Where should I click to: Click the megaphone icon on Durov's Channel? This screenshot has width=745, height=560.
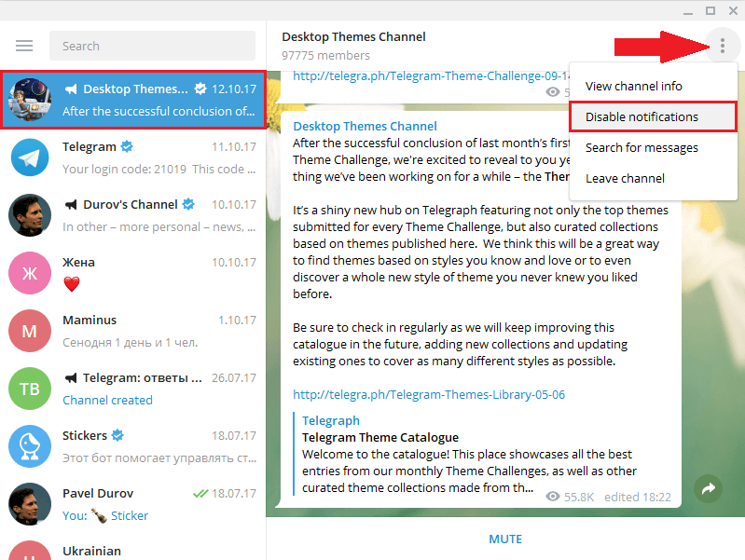click(x=71, y=205)
